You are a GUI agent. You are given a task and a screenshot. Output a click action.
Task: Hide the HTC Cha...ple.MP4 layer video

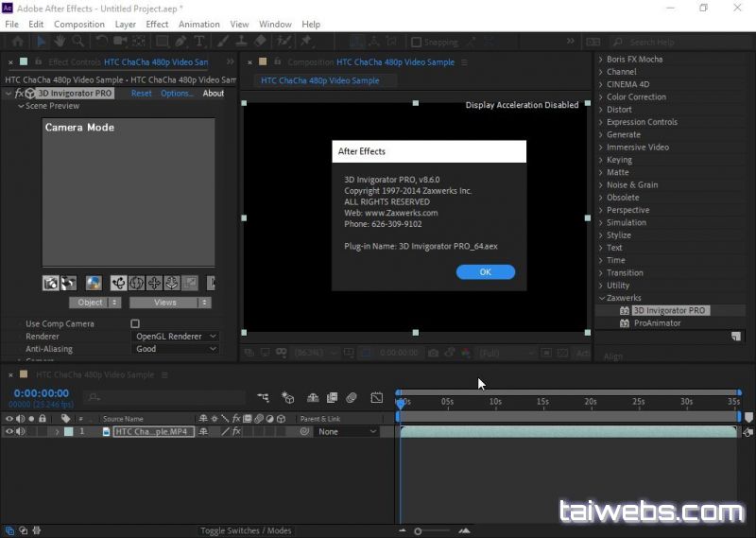tap(9, 431)
